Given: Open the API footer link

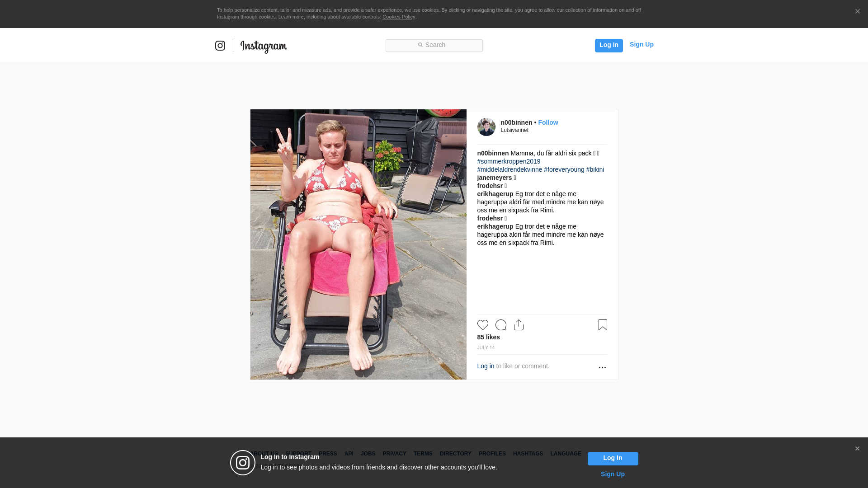Looking at the screenshot, I should click(349, 454).
